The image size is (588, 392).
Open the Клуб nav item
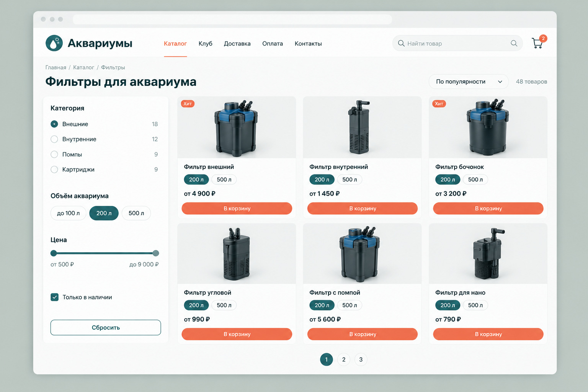(205, 44)
